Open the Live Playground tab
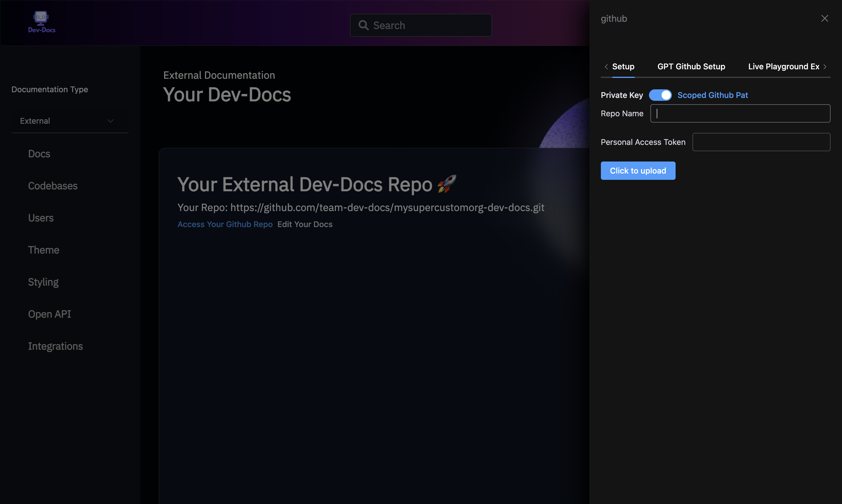842x504 pixels. (783, 66)
